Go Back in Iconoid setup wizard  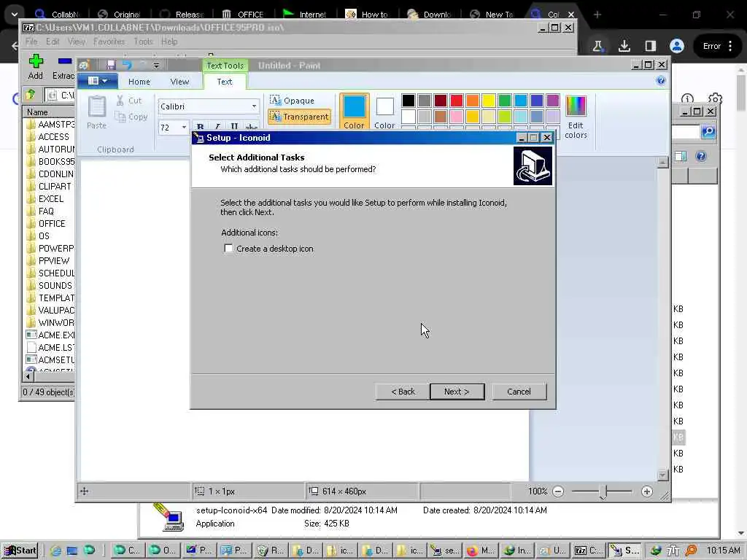tap(403, 392)
